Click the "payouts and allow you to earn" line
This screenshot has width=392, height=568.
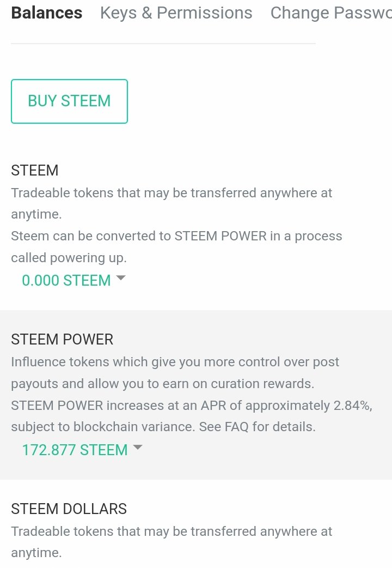162,384
